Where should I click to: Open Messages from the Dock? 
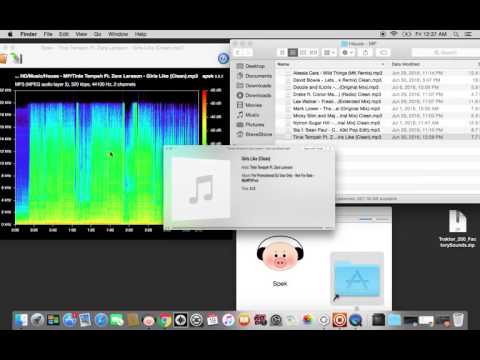click(117, 320)
